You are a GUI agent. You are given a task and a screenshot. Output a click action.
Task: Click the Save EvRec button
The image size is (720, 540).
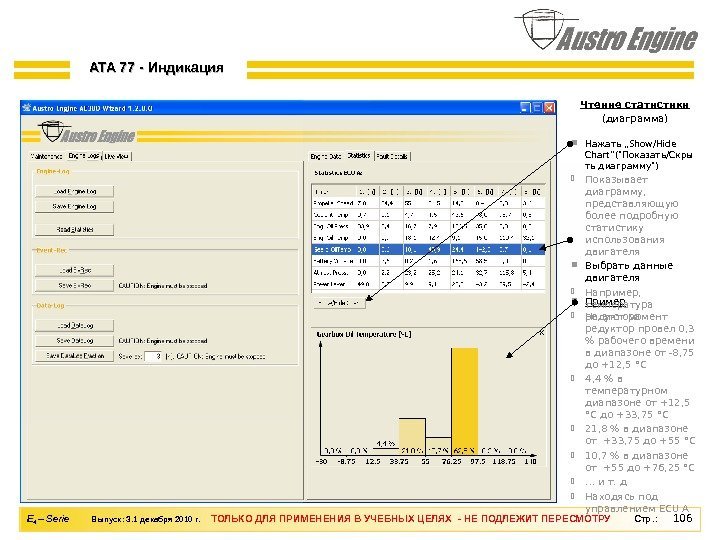pos(74,285)
